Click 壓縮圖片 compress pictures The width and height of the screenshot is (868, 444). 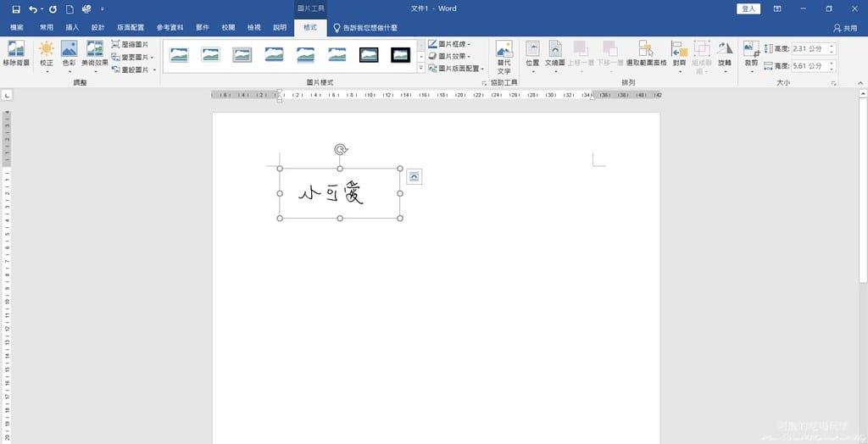tap(131, 44)
